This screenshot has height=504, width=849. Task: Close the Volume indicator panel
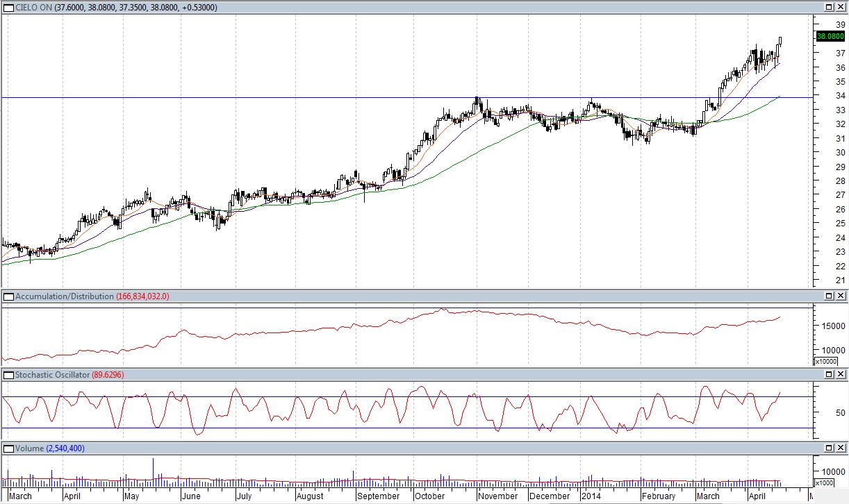pyautogui.click(x=841, y=449)
